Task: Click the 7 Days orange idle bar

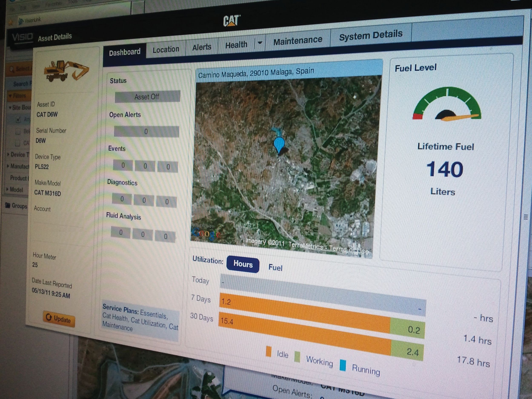Action: [x=305, y=313]
